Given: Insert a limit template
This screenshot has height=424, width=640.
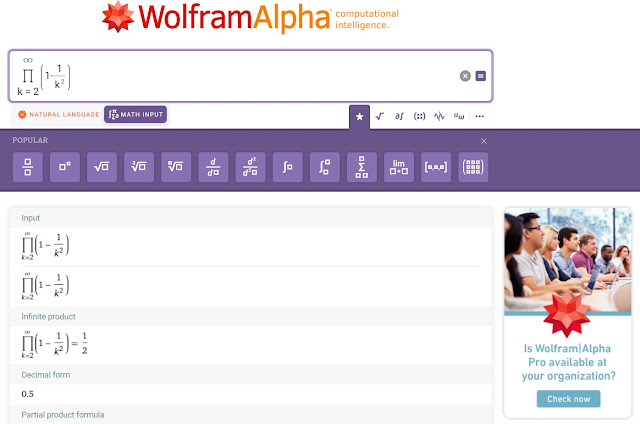Looking at the screenshot, I should (399, 167).
